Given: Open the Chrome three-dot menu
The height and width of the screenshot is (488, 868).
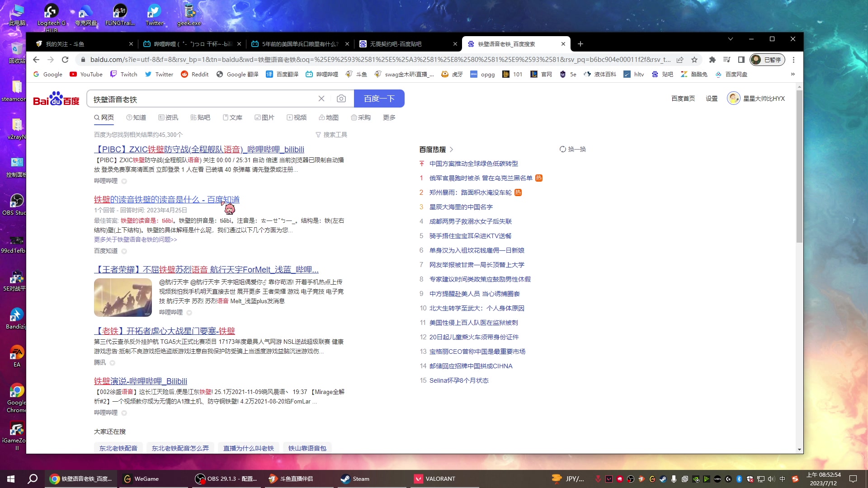Looking at the screenshot, I should click(793, 60).
